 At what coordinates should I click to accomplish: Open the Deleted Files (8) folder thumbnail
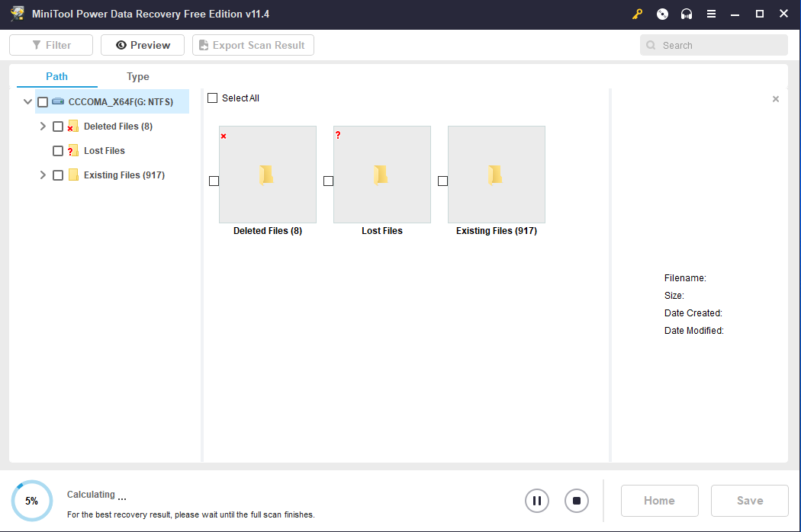(x=268, y=175)
